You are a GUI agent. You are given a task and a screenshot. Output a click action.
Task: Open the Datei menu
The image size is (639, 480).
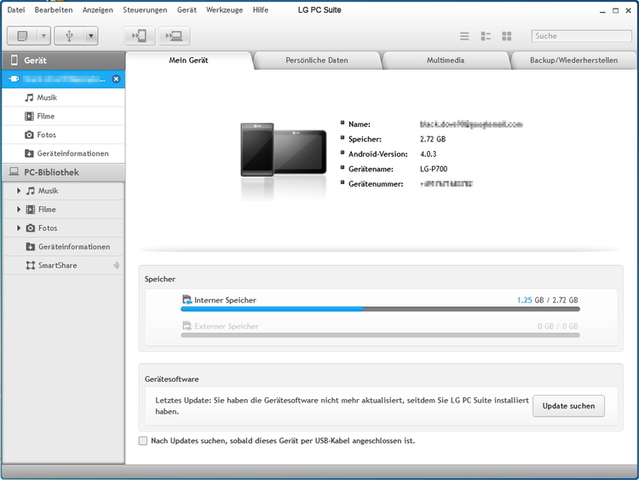[16, 10]
